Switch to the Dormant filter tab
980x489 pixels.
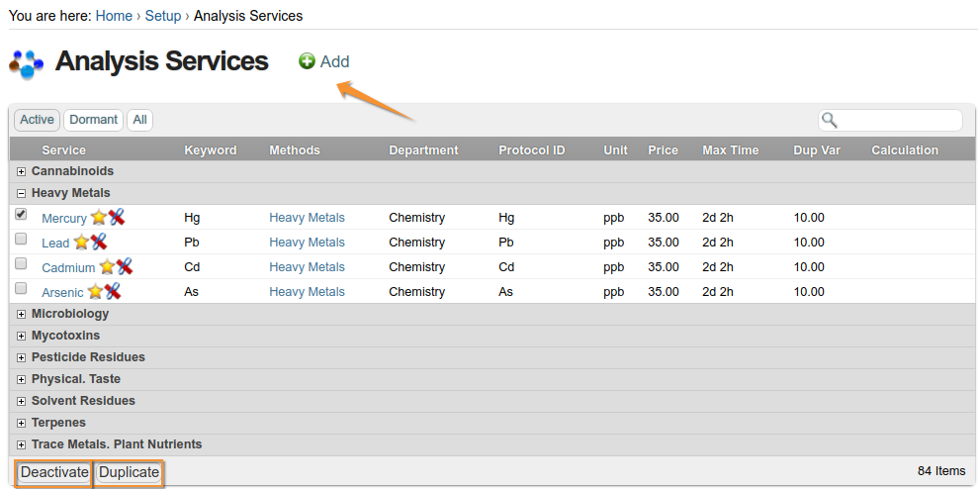93,120
